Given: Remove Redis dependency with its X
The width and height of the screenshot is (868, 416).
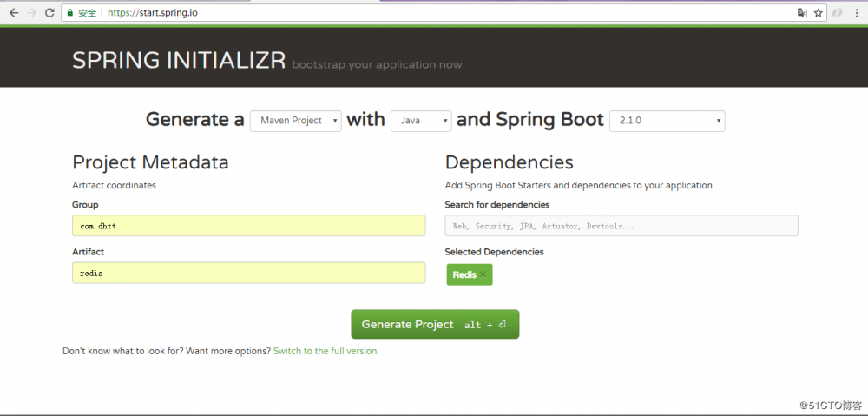Looking at the screenshot, I should tap(483, 274).
